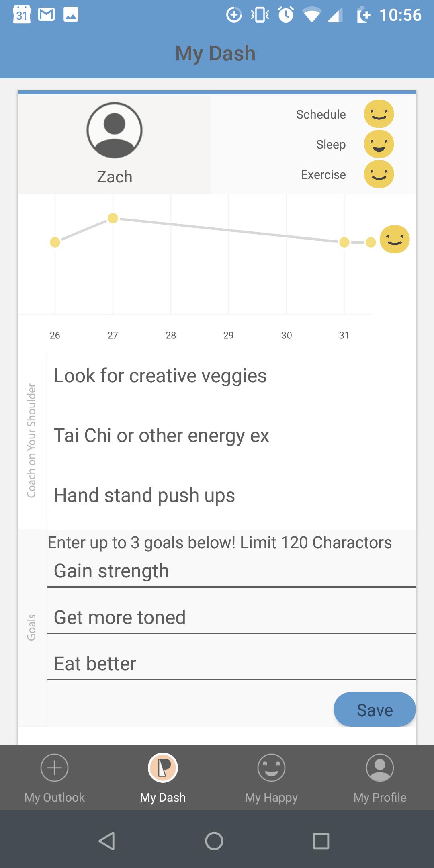The width and height of the screenshot is (434, 868).
Task: Tap the Android back navigation button
Action: [107, 841]
